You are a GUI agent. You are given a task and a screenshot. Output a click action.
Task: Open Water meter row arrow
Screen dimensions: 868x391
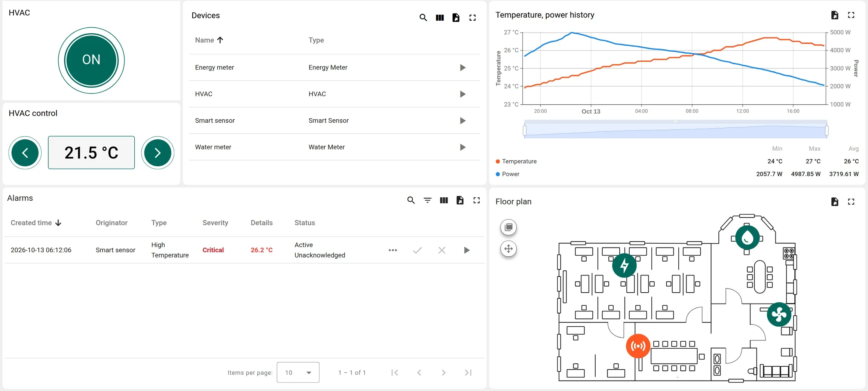[x=463, y=147]
